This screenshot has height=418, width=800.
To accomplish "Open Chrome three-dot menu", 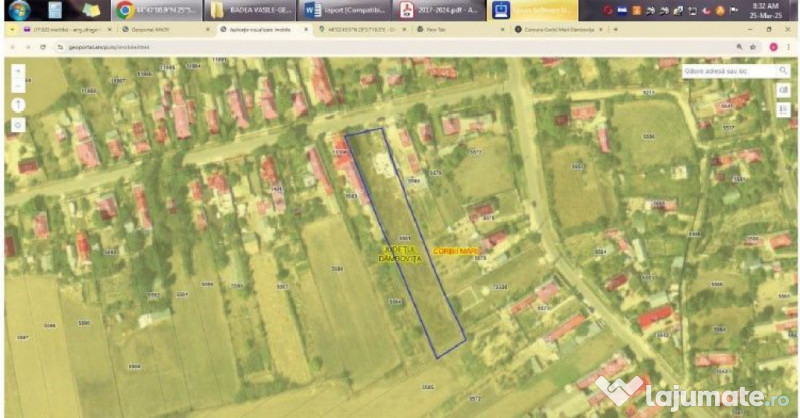I will [x=790, y=47].
